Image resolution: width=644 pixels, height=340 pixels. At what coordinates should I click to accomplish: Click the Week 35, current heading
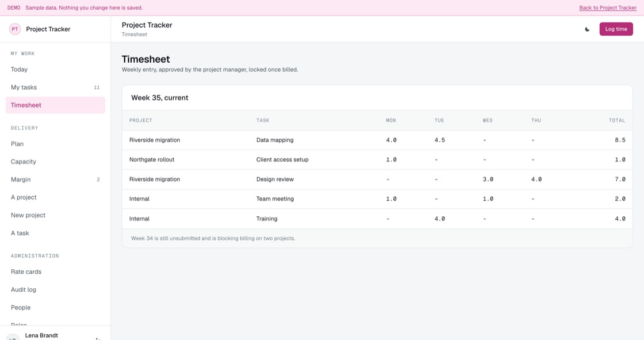(x=160, y=98)
